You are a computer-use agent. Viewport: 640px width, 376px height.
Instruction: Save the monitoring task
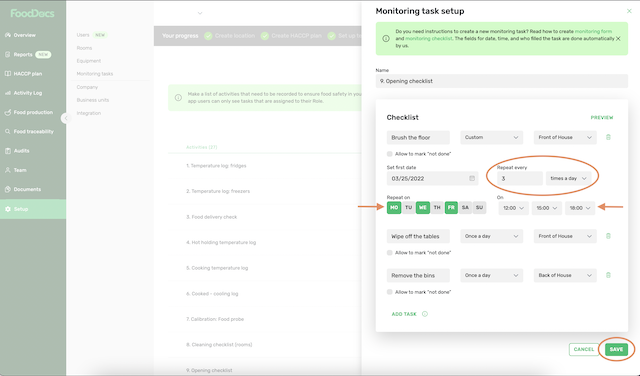(x=616, y=349)
